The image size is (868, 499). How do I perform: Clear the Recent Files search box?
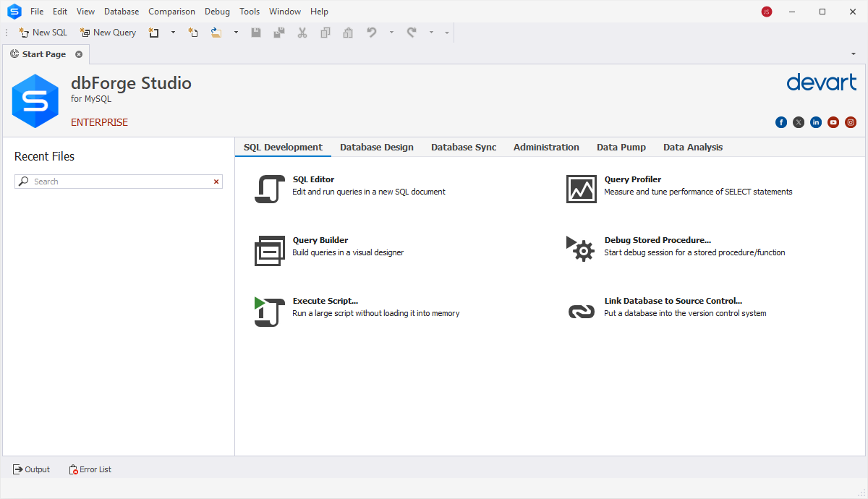pyautogui.click(x=216, y=182)
